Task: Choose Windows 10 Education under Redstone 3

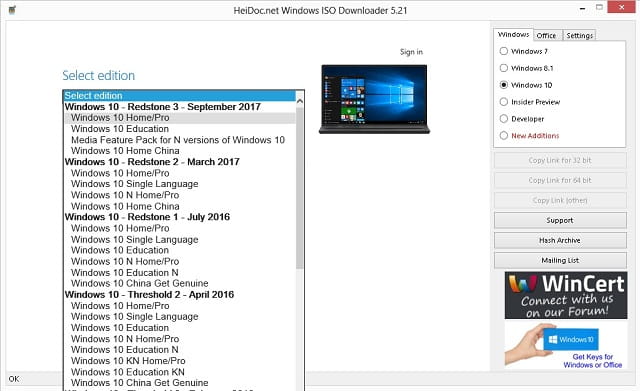Action: tap(180, 129)
